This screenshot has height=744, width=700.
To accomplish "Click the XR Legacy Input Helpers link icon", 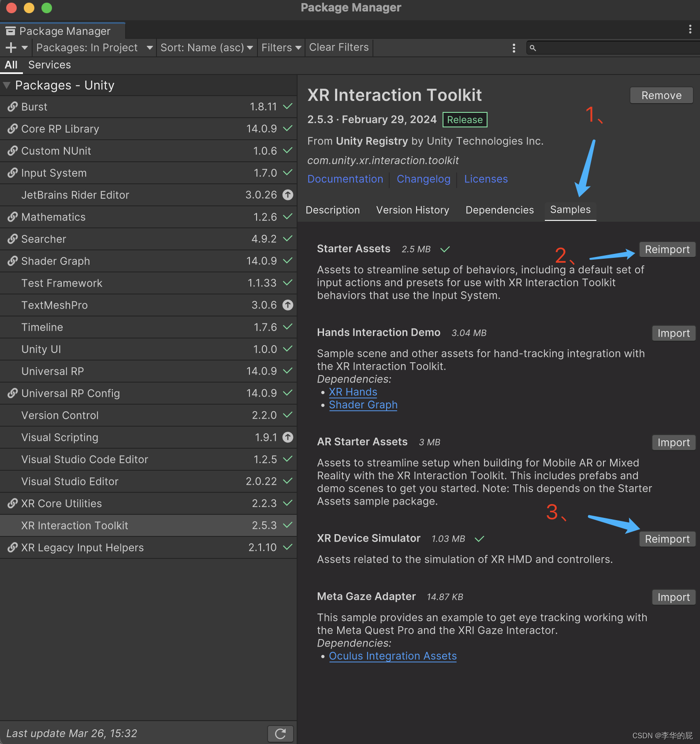I will [x=13, y=547].
